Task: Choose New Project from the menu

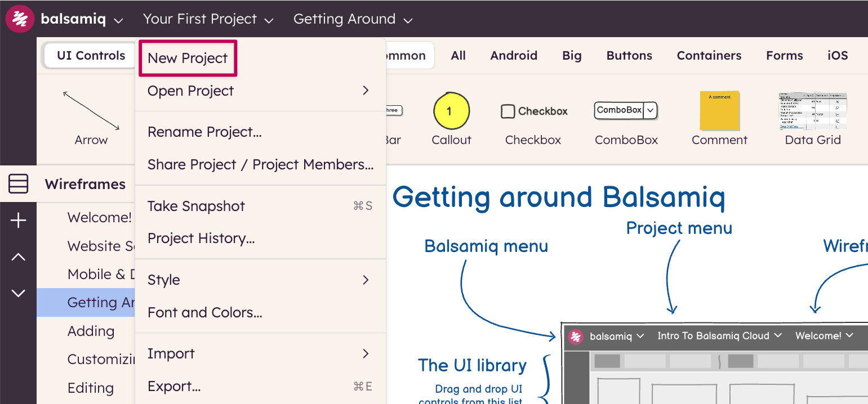Action: 188,58
